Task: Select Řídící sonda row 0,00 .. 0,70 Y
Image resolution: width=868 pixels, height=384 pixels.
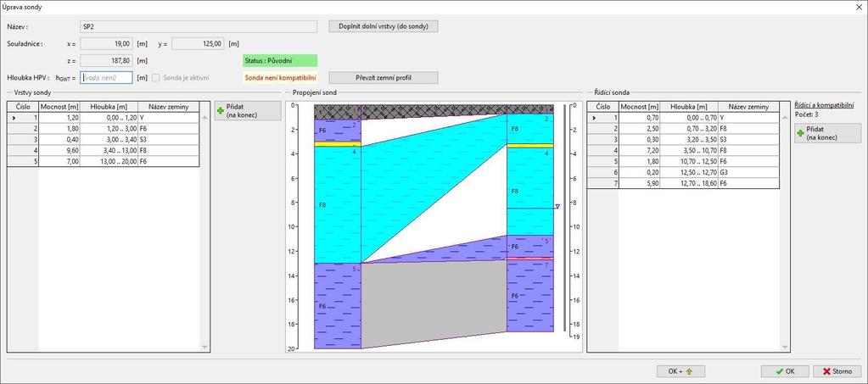Action: tap(683, 117)
